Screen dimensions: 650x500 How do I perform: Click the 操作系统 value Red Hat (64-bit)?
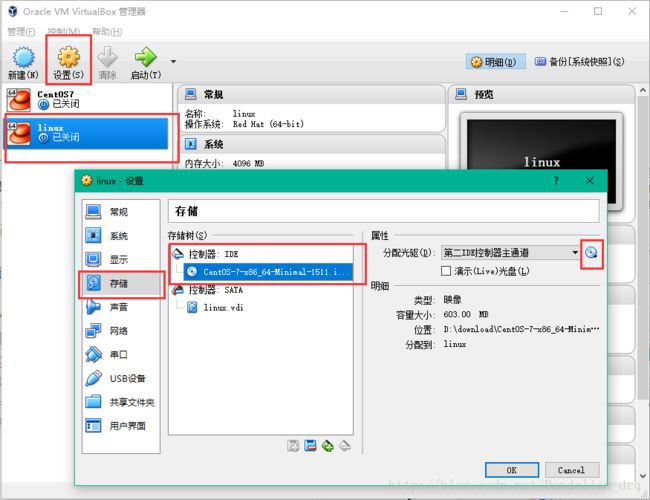click(x=268, y=124)
